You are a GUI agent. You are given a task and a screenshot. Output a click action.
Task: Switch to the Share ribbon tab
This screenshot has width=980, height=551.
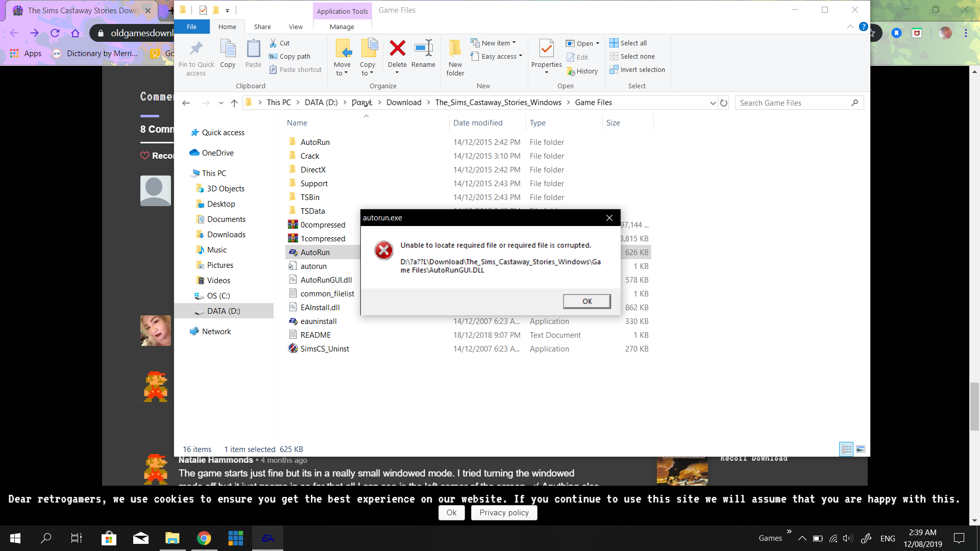click(262, 27)
